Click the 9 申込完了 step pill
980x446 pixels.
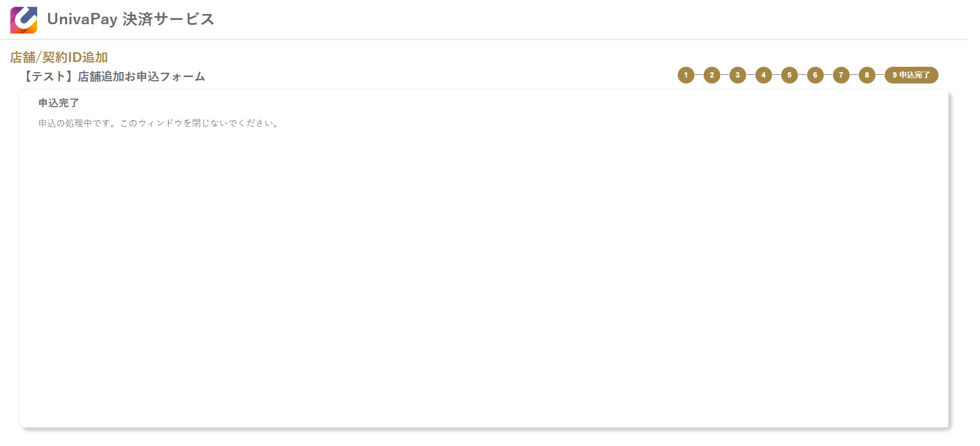[x=912, y=75]
